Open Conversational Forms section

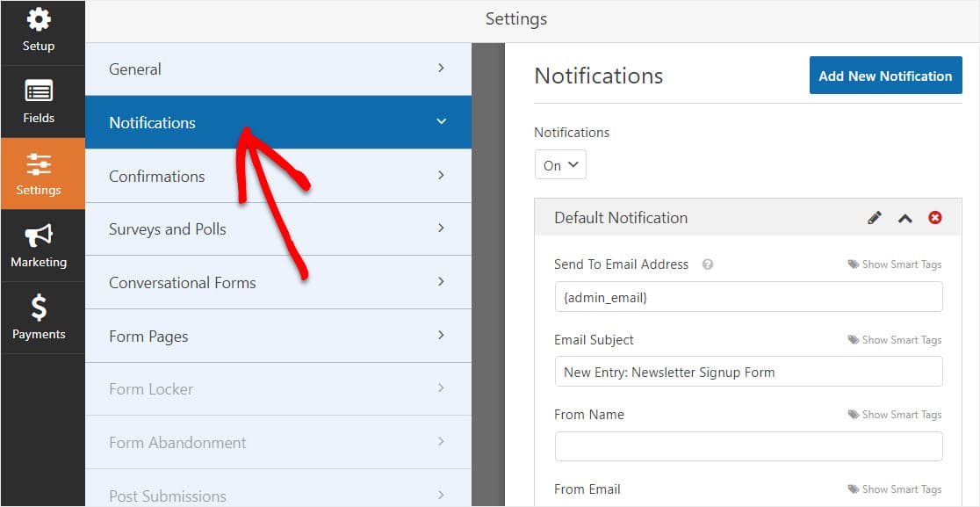[x=278, y=283]
